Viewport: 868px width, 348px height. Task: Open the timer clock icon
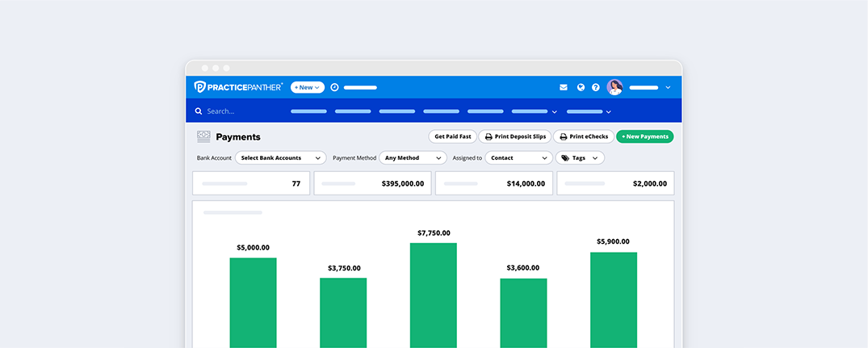334,87
